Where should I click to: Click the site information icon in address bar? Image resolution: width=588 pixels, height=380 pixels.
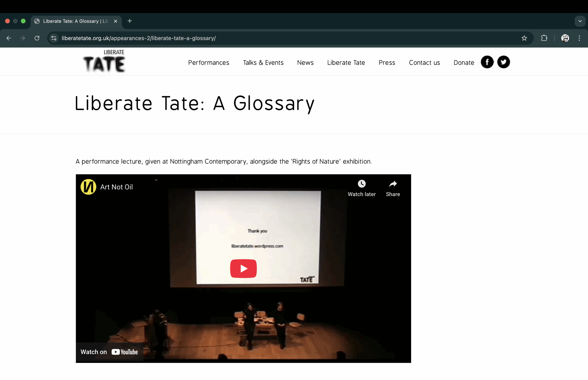(x=54, y=38)
